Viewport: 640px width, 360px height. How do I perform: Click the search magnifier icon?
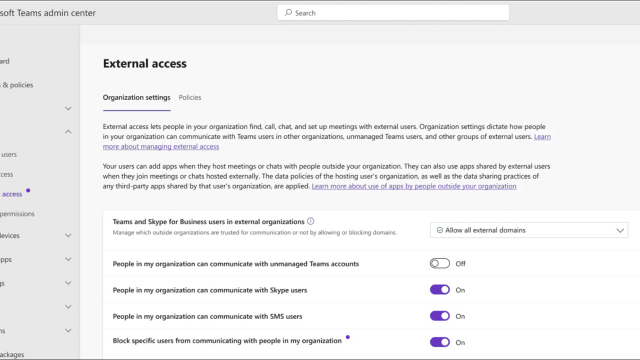coord(289,13)
